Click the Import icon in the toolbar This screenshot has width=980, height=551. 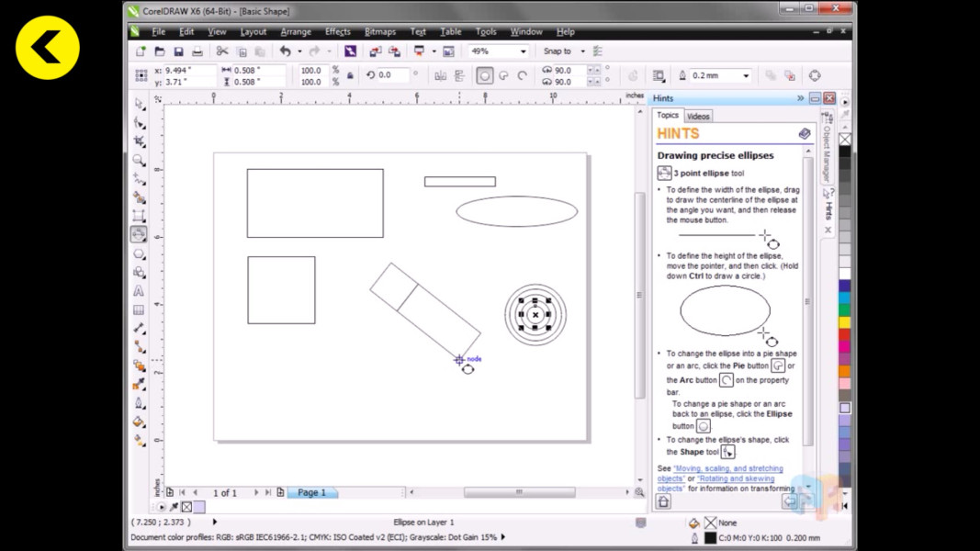pos(375,51)
